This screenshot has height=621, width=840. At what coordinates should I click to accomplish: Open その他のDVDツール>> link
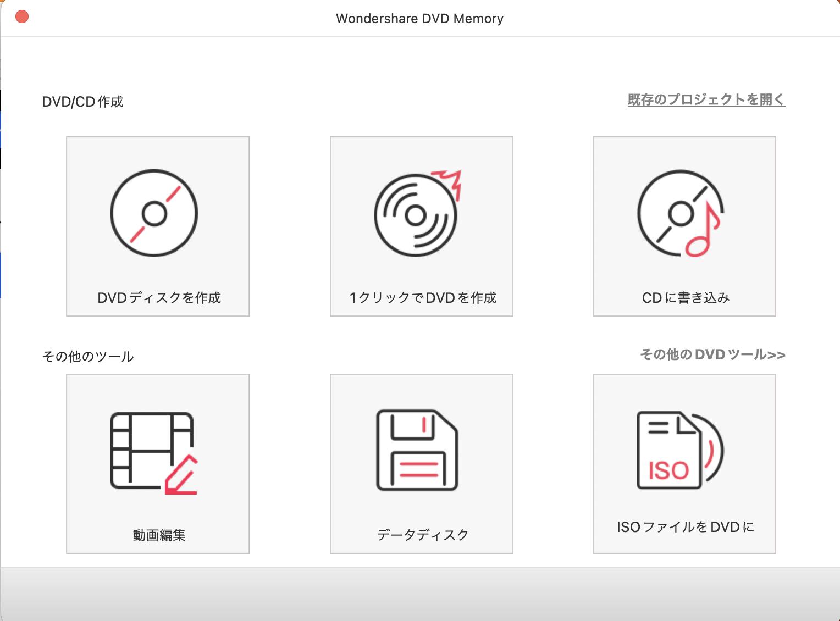point(712,354)
